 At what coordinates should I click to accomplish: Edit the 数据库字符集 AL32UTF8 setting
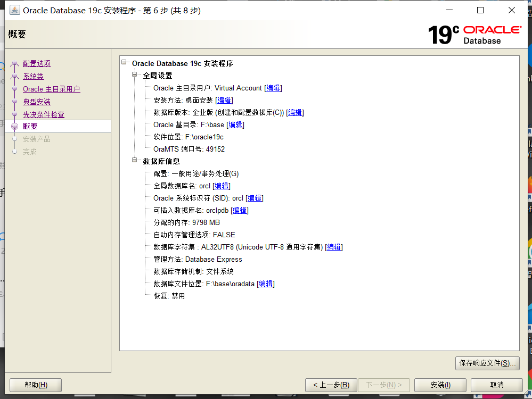334,247
